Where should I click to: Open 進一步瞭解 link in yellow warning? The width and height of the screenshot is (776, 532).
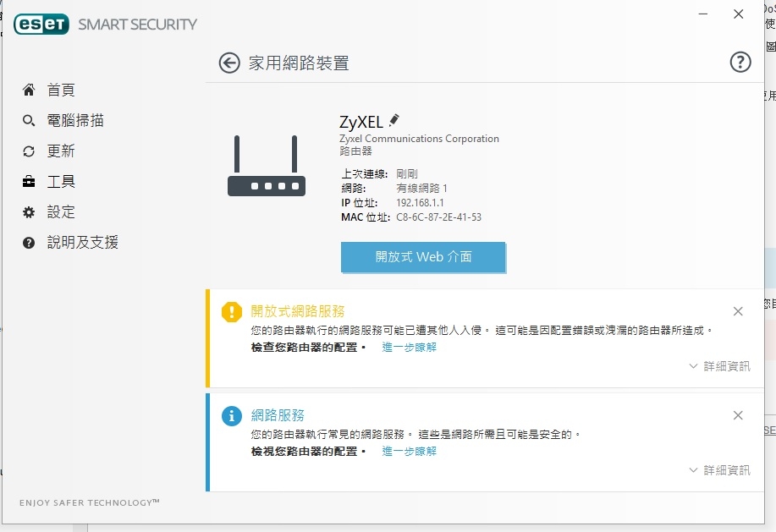click(x=410, y=347)
